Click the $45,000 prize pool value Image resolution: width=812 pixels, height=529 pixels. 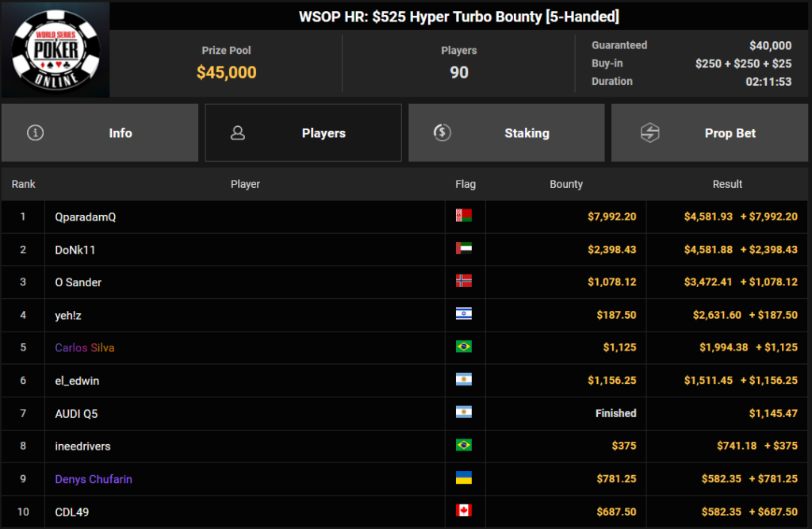coord(226,72)
